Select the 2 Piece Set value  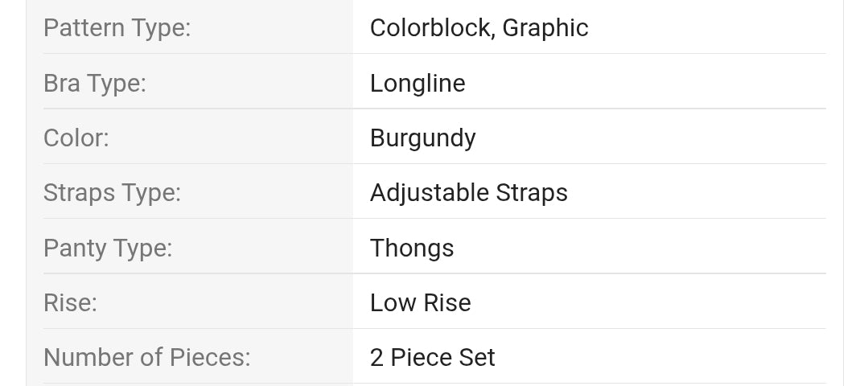432,357
